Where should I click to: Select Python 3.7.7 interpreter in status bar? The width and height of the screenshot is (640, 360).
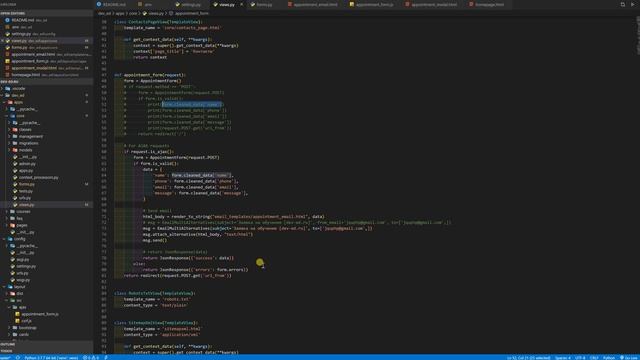tap(51, 358)
